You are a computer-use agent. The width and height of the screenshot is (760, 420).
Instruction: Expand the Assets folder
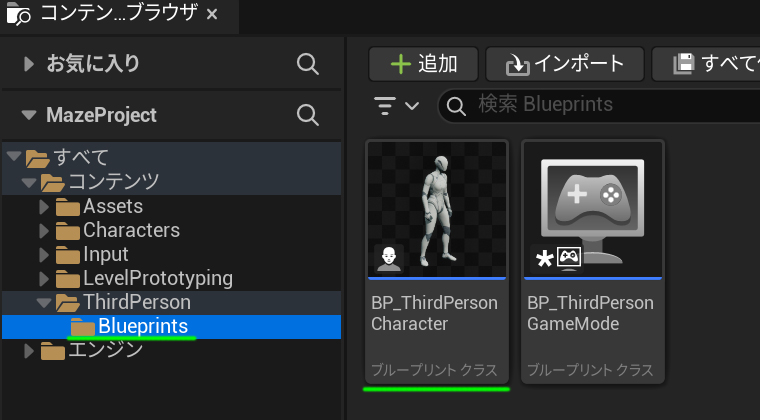tap(44, 207)
